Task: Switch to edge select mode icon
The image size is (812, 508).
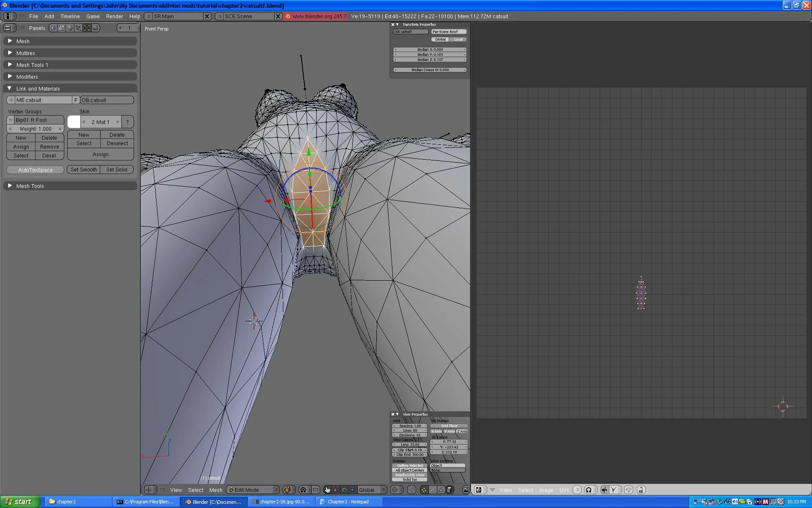Action: [432, 490]
